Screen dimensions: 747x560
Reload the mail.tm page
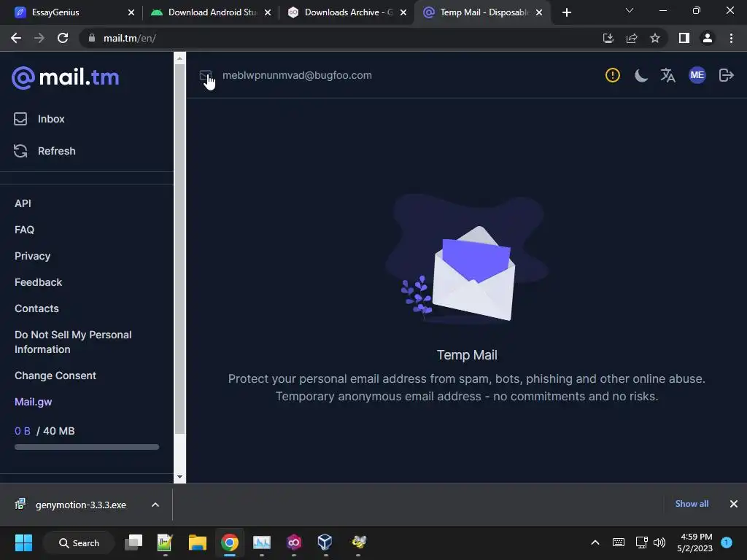(63, 38)
